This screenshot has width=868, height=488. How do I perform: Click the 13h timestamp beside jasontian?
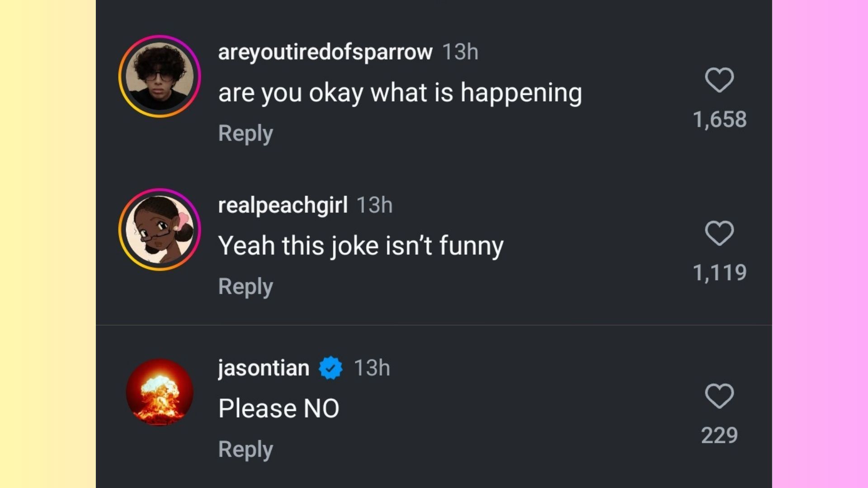click(372, 368)
